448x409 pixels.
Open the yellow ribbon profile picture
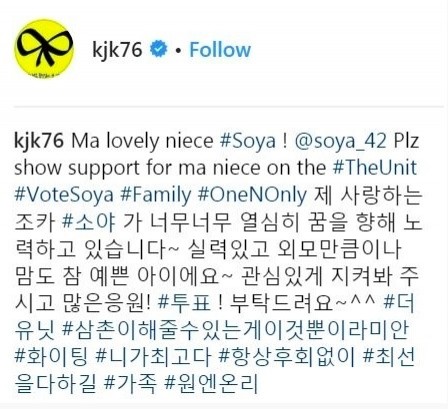pos(44,49)
